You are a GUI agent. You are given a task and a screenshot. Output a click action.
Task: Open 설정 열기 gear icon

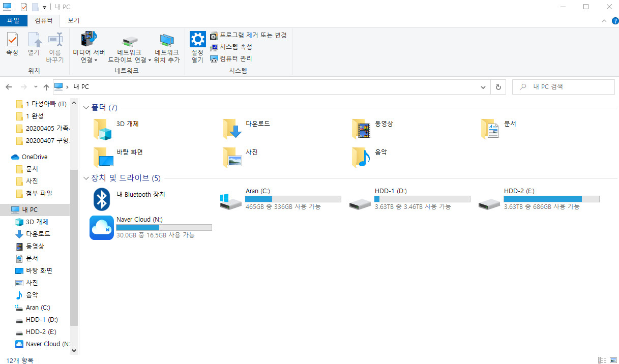197,39
